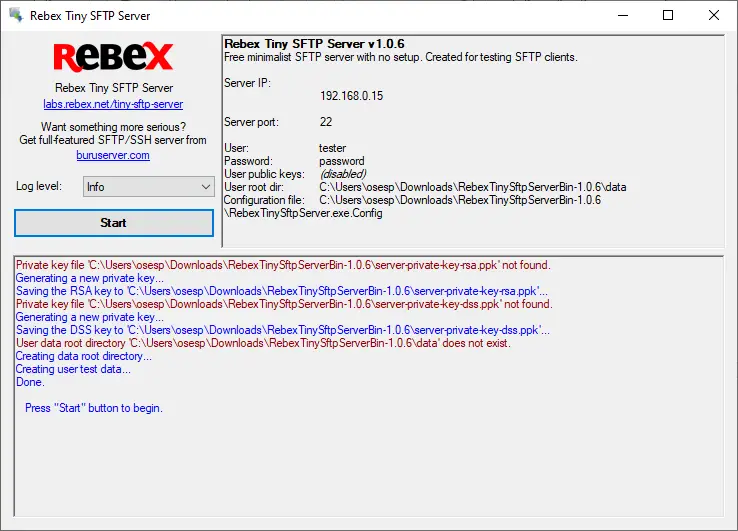Click the Rebex logo image
Image resolution: width=738 pixels, height=531 pixels.
click(113, 57)
